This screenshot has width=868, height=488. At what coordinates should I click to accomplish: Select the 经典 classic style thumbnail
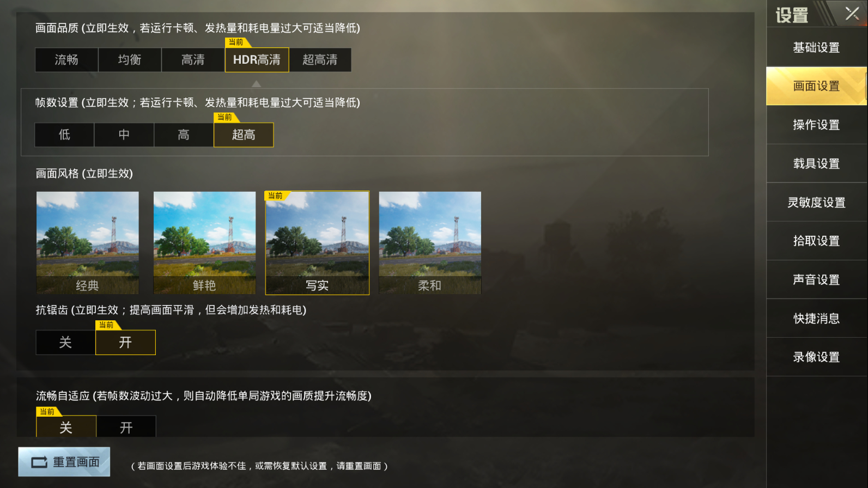click(x=88, y=243)
